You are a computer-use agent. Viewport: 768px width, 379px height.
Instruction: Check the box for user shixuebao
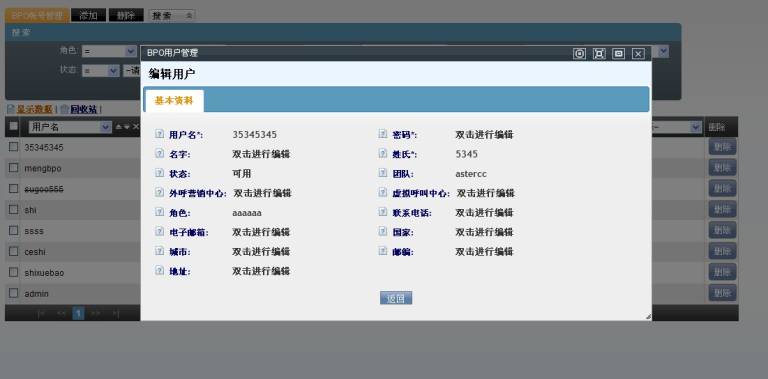click(14, 272)
